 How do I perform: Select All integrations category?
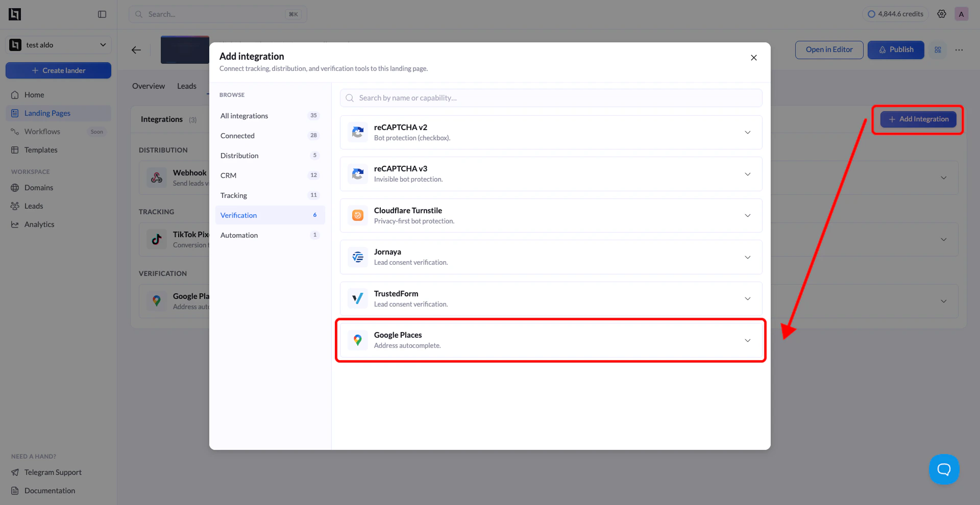click(270, 116)
